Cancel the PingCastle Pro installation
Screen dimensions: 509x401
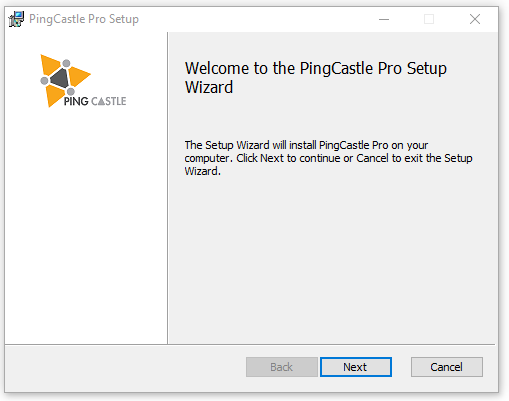[x=447, y=367]
